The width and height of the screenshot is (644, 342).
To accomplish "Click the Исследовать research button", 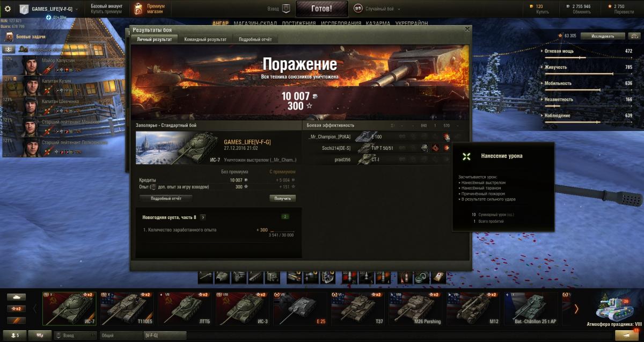I will coord(603,36).
